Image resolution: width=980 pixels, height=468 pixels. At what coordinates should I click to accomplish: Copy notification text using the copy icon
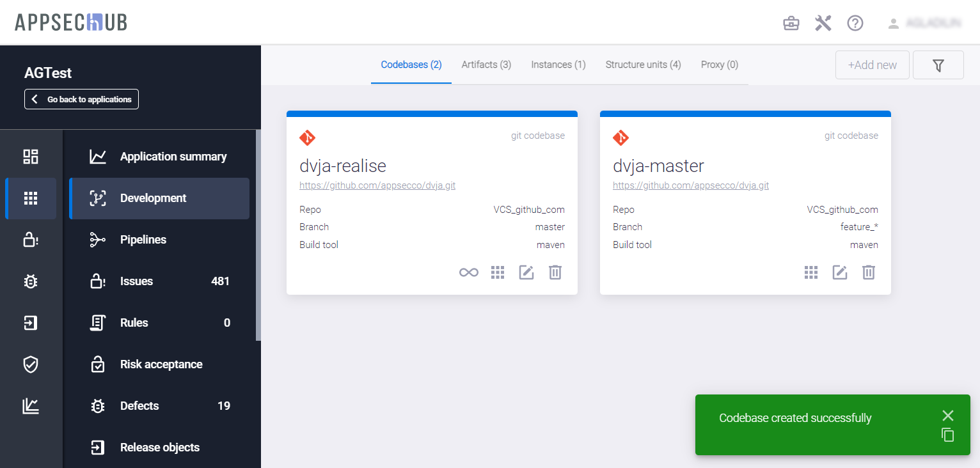coord(947,435)
